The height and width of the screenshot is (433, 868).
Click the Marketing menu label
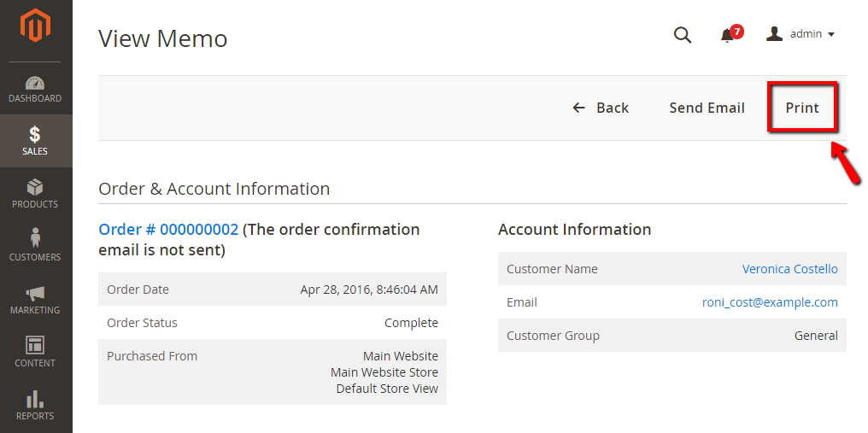tap(35, 310)
